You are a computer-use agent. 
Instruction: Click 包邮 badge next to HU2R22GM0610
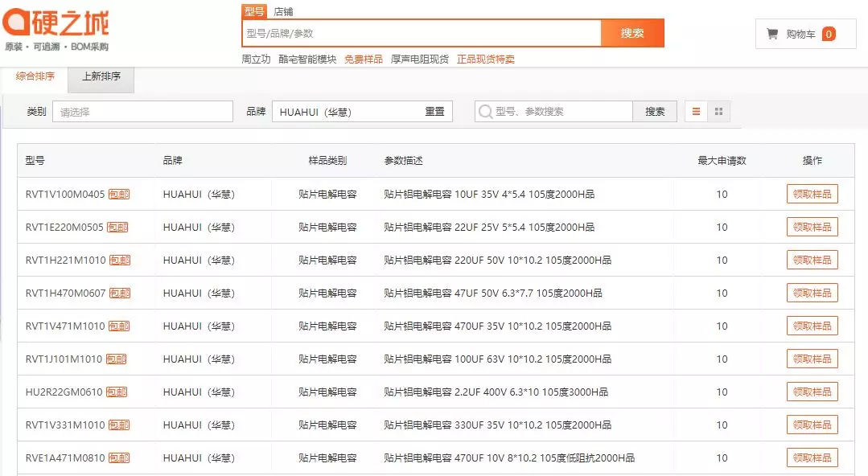coord(117,392)
